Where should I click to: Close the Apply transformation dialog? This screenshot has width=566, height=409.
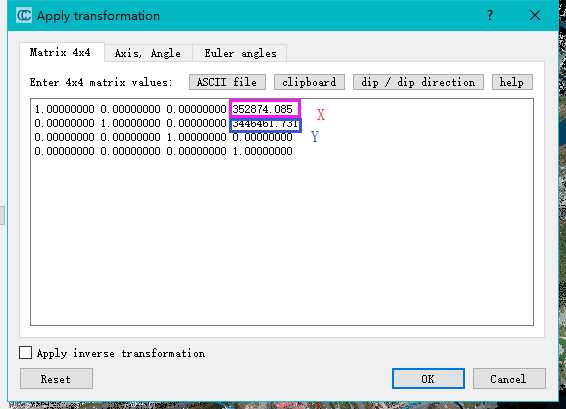tap(535, 16)
